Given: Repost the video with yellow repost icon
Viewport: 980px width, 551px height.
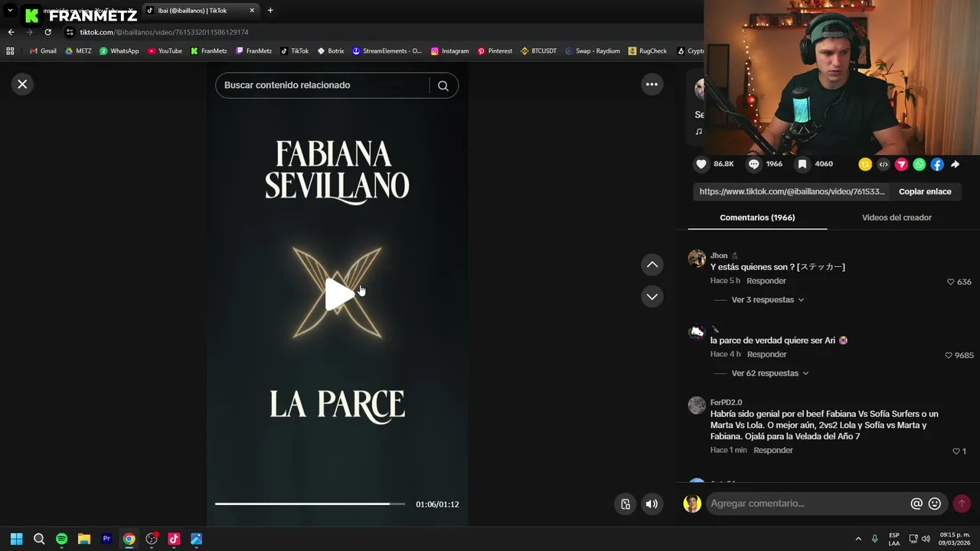Looking at the screenshot, I should (865, 165).
